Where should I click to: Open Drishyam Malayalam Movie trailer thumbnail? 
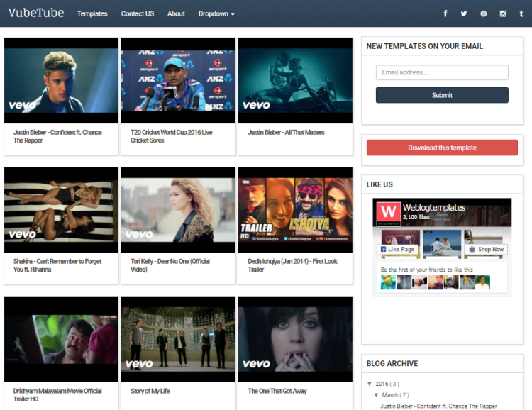pyautogui.click(x=61, y=339)
